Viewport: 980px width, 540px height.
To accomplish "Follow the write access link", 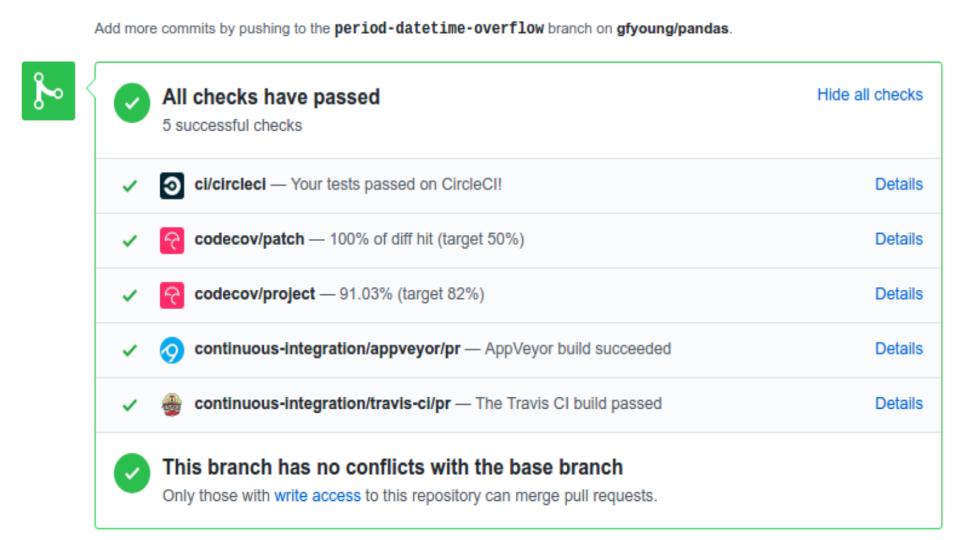I will coord(317,496).
